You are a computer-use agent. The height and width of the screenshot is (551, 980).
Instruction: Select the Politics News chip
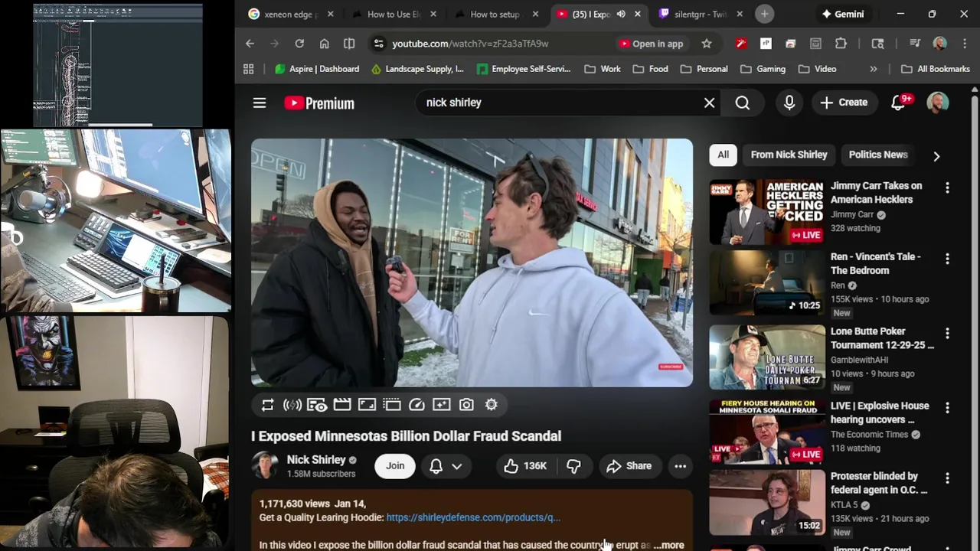(878, 155)
